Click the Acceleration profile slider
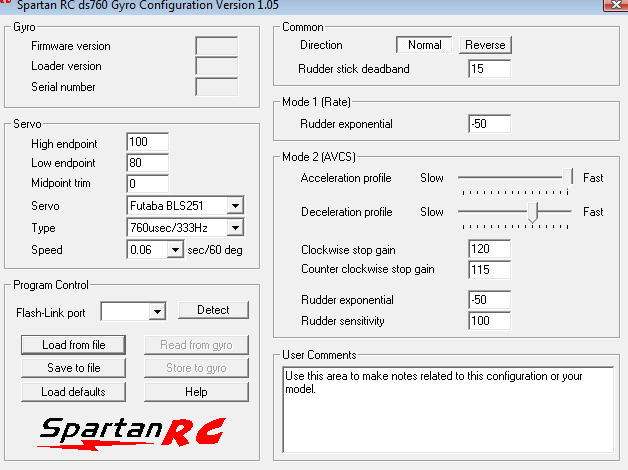This screenshot has height=470, width=628. [x=572, y=177]
